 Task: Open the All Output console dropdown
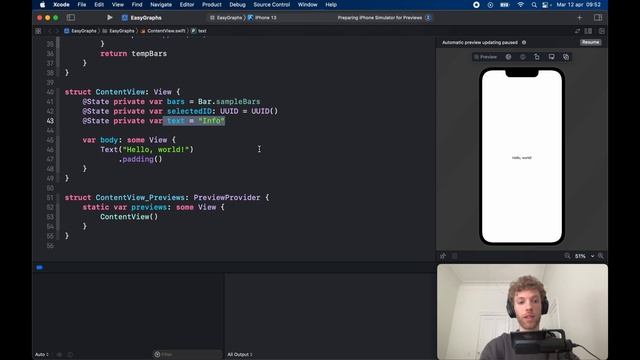(240, 354)
